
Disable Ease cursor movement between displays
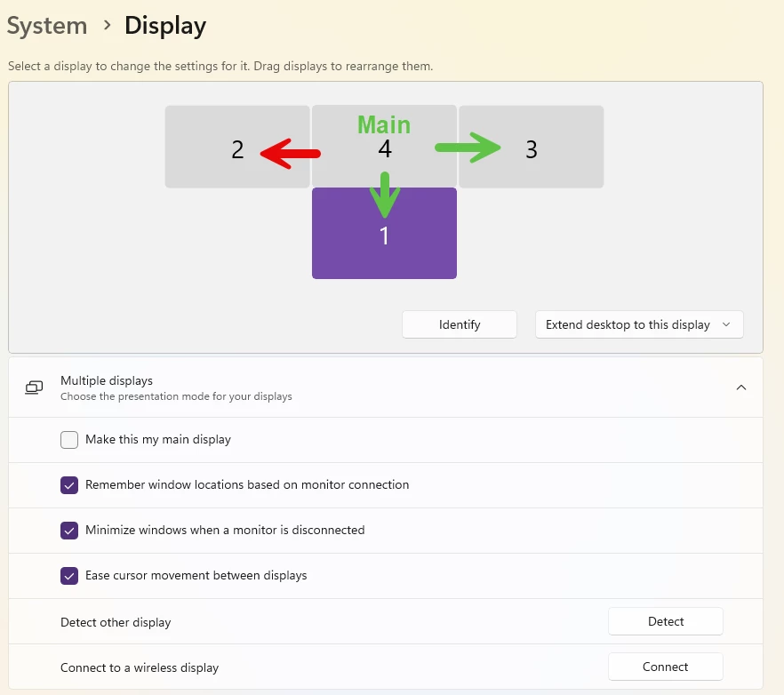(69, 576)
